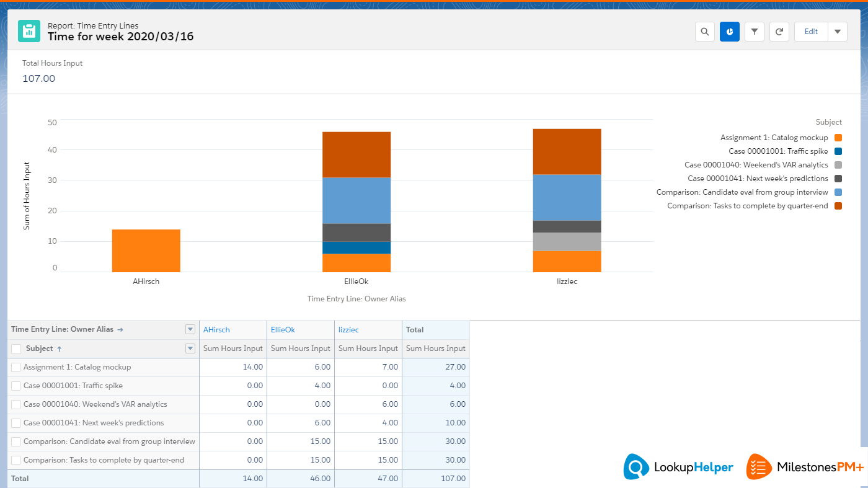Open the lizziec column link
The height and width of the screenshot is (488, 868).
click(348, 330)
